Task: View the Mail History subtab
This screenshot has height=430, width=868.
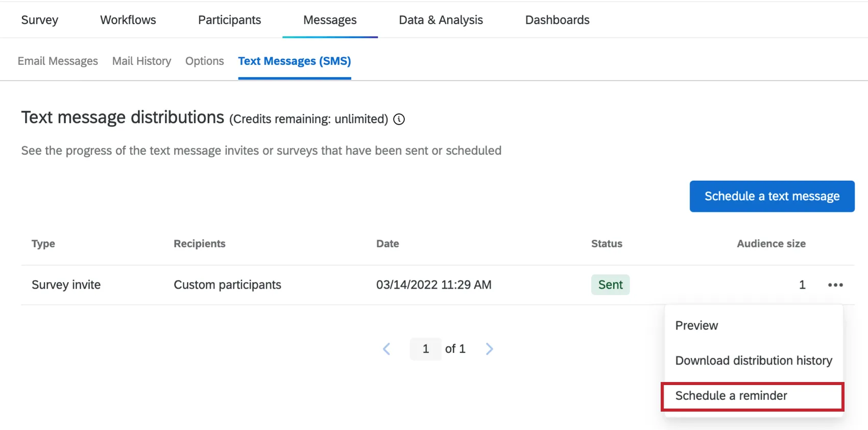Action: coord(141,61)
